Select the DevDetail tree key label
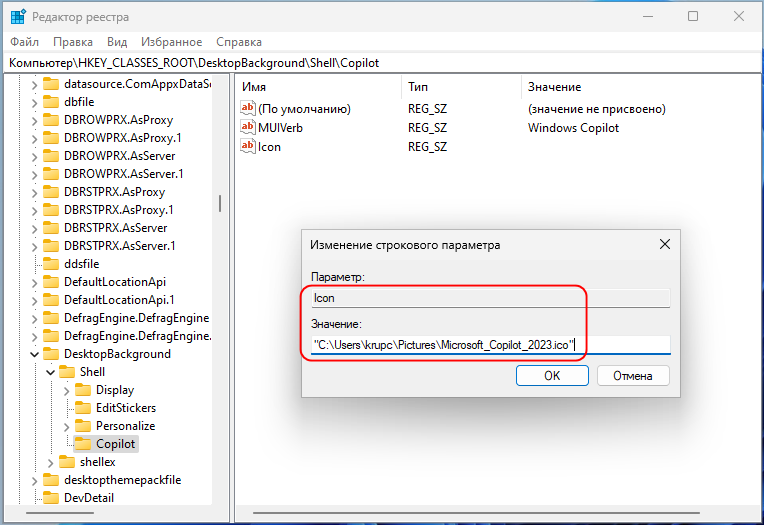The height and width of the screenshot is (525, 764). click(x=89, y=498)
